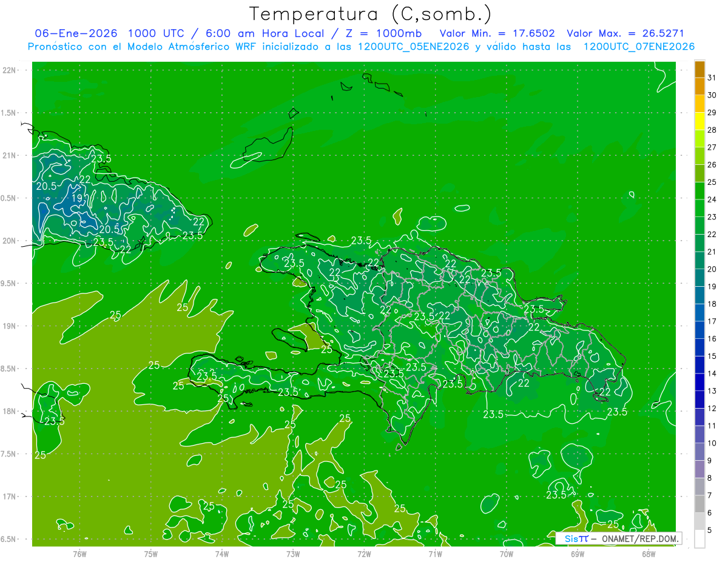Click the "1000 UTC" time label
The image size is (728, 562).
pos(156,33)
